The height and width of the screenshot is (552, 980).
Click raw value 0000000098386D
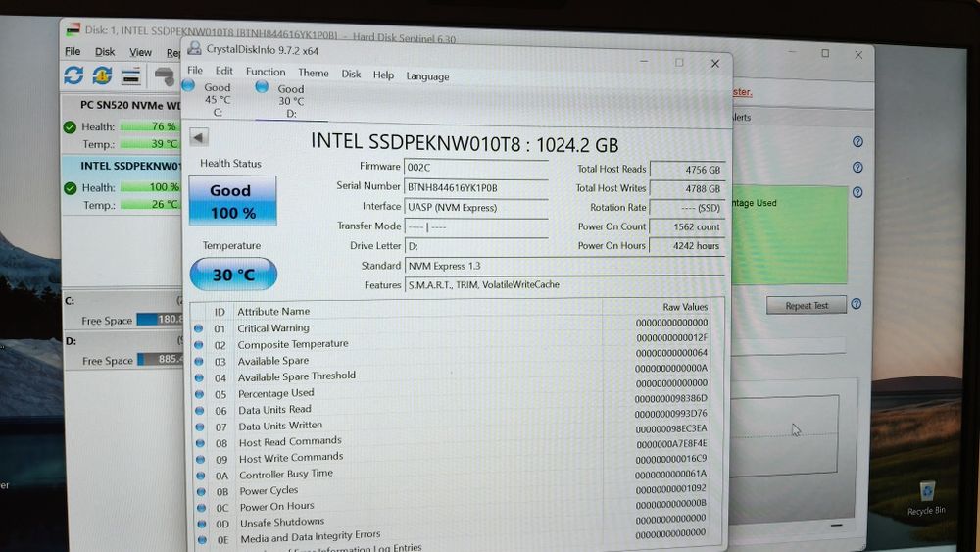pos(670,398)
